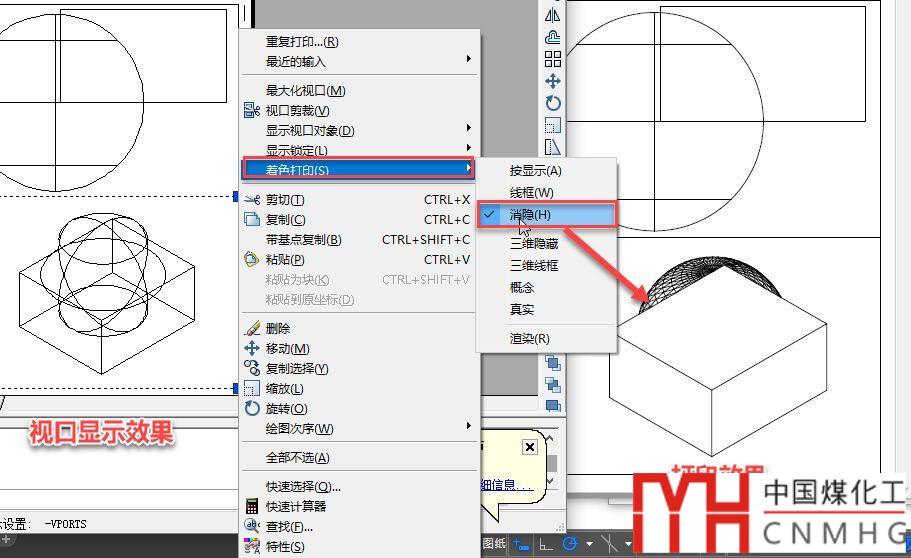Click the Viewport Clip (视口剪裁) menu icon
Image resolution: width=911 pixels, height=558 pixels.
point(252,110)
